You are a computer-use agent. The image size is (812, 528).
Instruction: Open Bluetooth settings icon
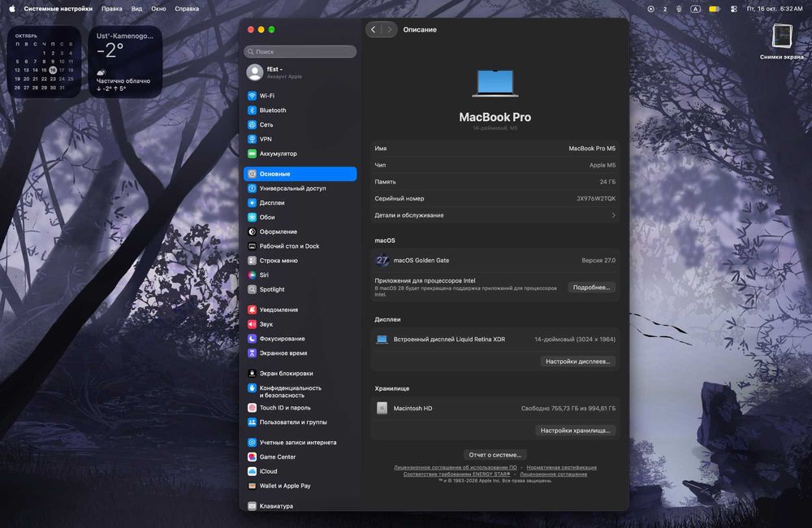(x=252, y=110)
